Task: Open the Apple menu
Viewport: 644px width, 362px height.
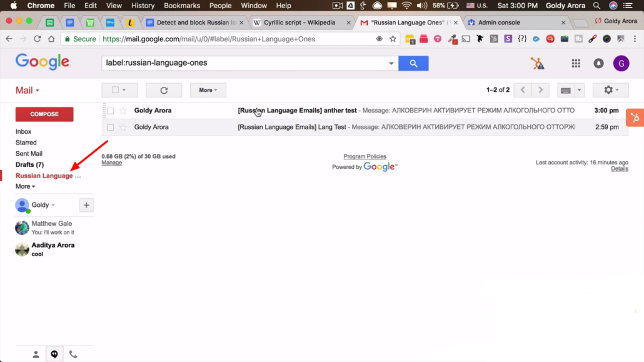Action: point(14,6)
